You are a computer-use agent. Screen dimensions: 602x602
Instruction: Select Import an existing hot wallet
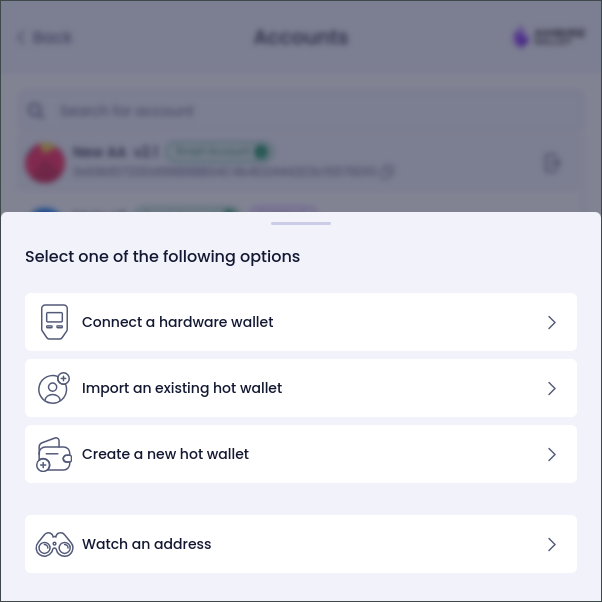coord(301,388)
